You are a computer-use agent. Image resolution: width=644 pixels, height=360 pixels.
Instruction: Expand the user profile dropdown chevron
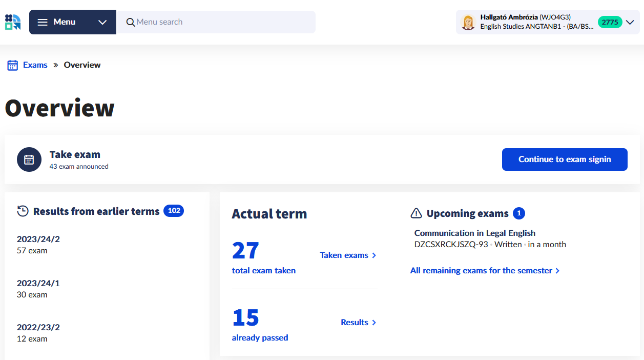click(x=630, y=22)
